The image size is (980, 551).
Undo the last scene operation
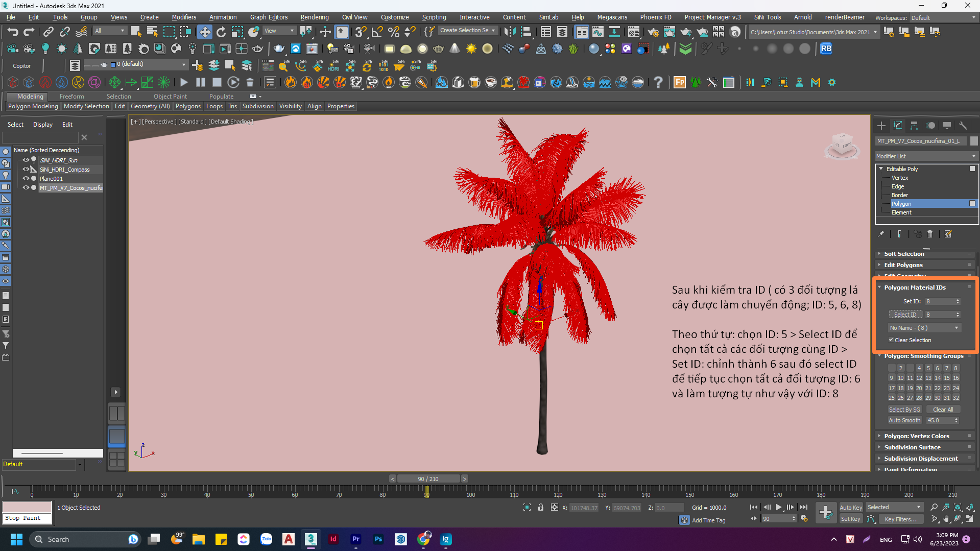13,32
